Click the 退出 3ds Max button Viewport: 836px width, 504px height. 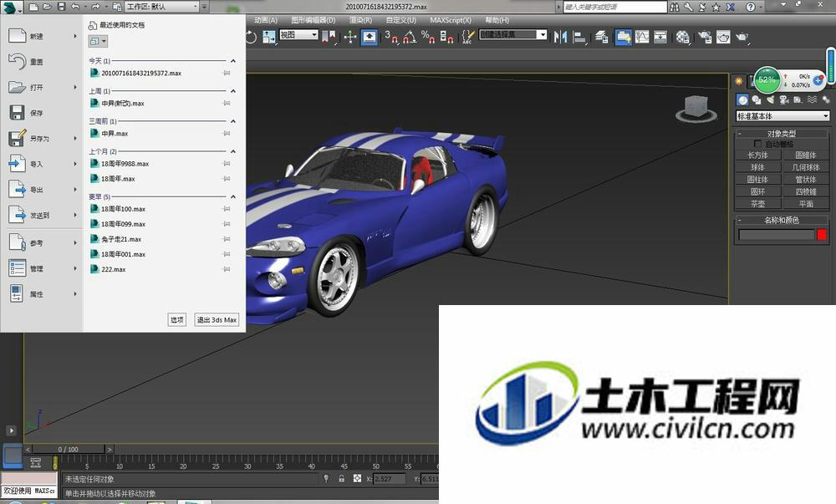[x=217, y=319]
